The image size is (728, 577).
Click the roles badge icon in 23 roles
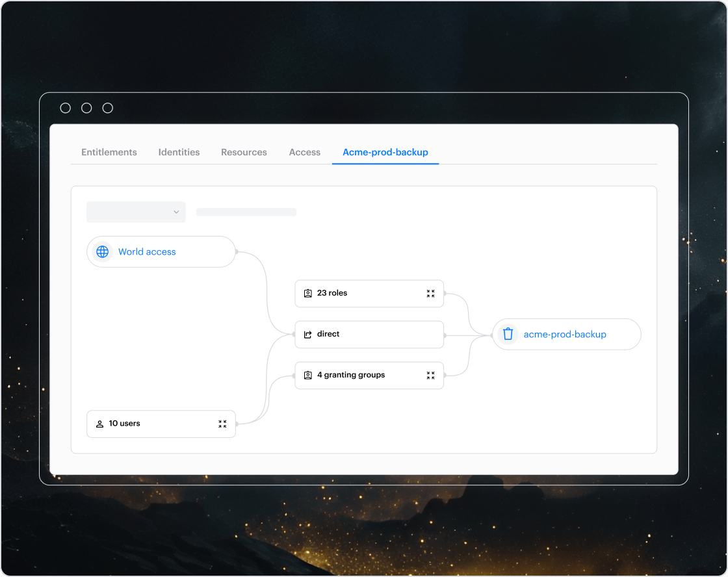tap(308, 294)
